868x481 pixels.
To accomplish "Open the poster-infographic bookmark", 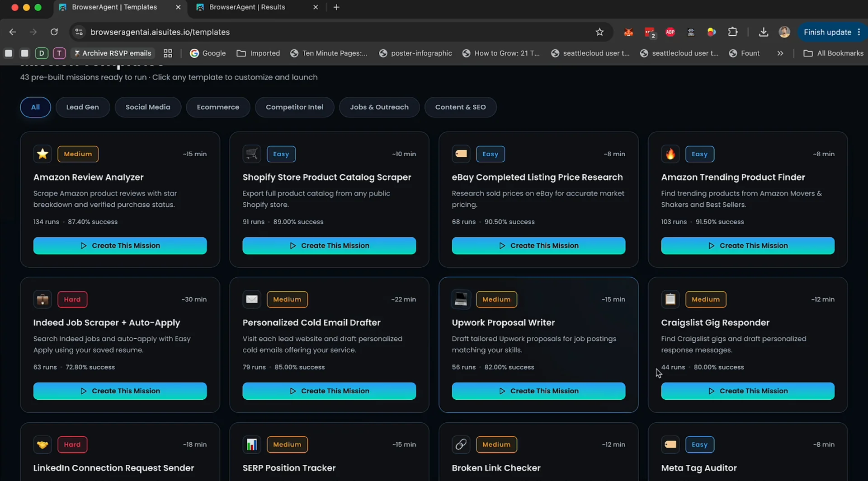I will tap(415, 53).
